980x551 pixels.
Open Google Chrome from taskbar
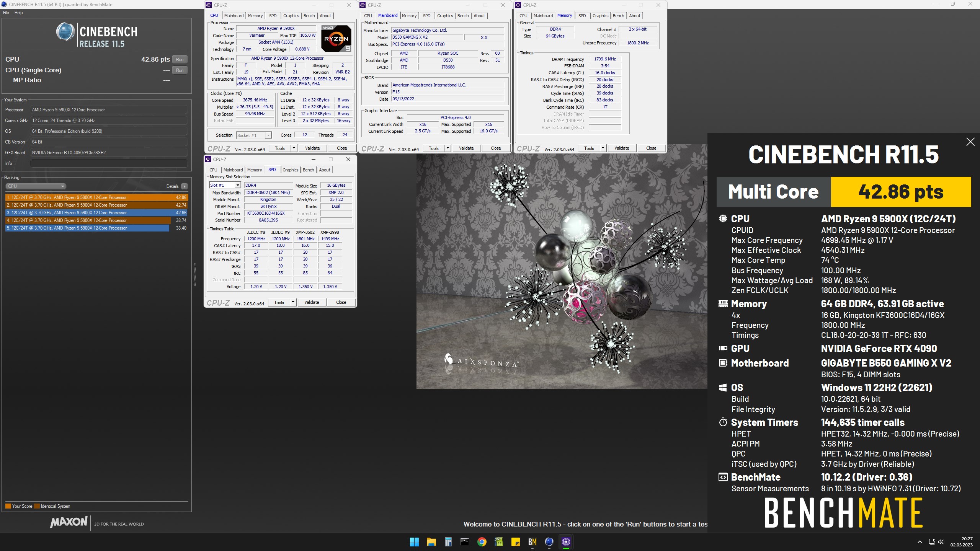(x=482, y=541)
